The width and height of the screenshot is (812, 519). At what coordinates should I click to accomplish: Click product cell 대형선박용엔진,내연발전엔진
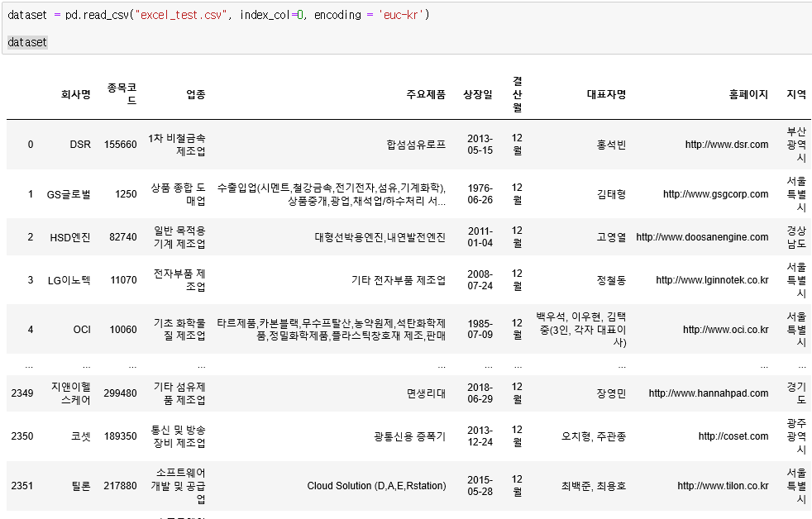380,237
